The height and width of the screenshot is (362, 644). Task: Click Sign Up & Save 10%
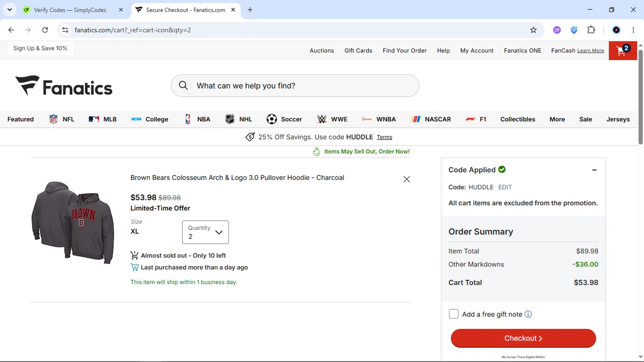point(40,48)
